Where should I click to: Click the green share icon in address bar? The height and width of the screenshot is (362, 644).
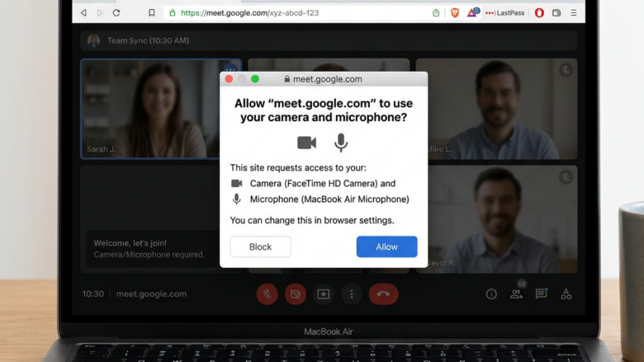tap(436, 12)
